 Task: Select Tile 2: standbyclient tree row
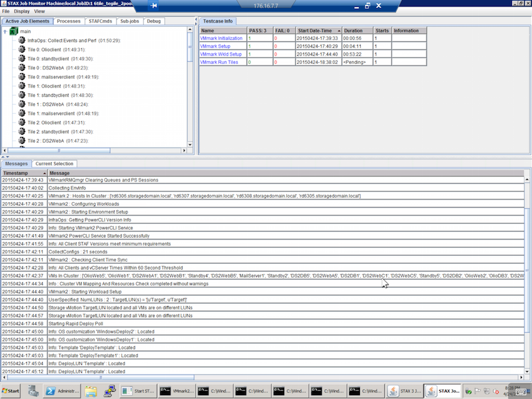(x=60, y=132)
